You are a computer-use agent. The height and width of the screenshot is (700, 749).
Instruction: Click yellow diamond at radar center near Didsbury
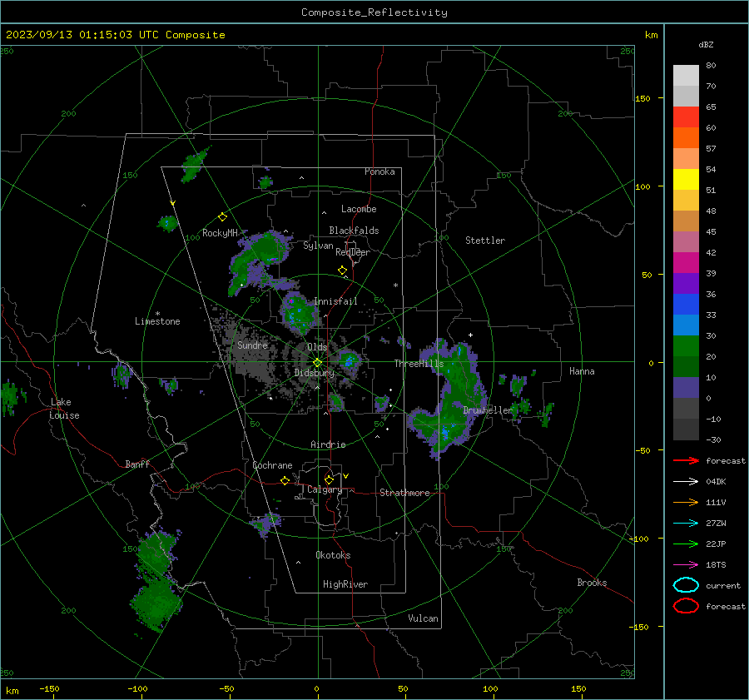[x=317, y=363]
